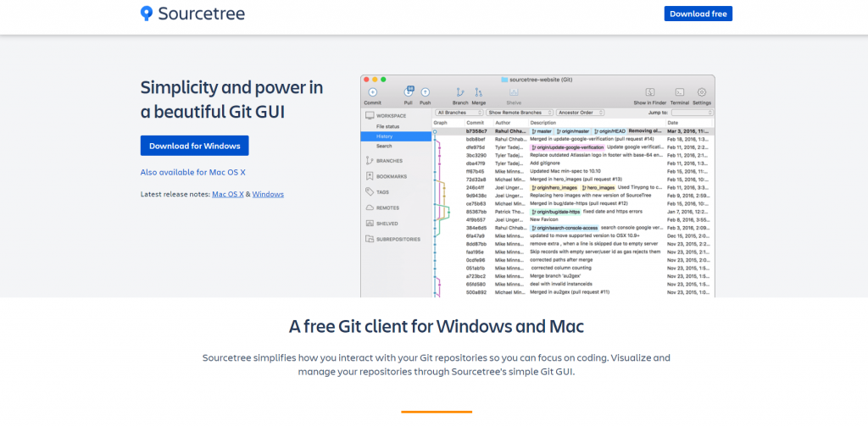Click the Merge toolbar icon
Viewport: 868px width, 426px height.
point(479,92)
